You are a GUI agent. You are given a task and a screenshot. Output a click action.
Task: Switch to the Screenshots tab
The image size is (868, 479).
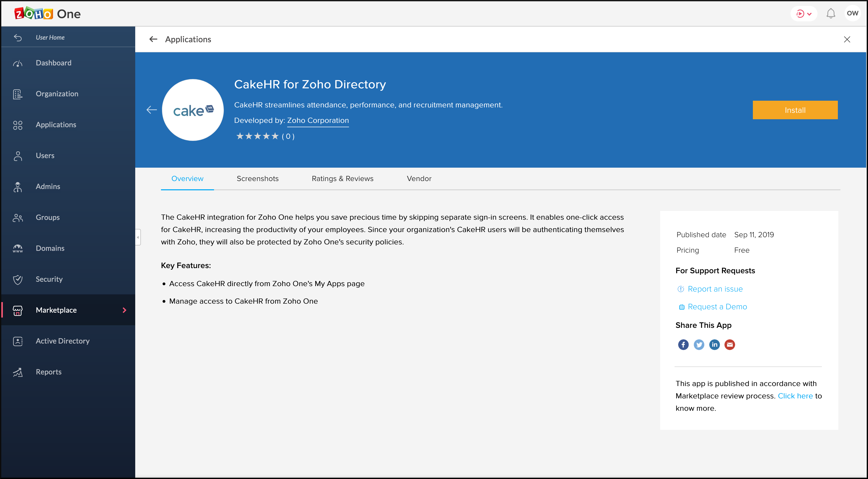click(x=257, y=178)
